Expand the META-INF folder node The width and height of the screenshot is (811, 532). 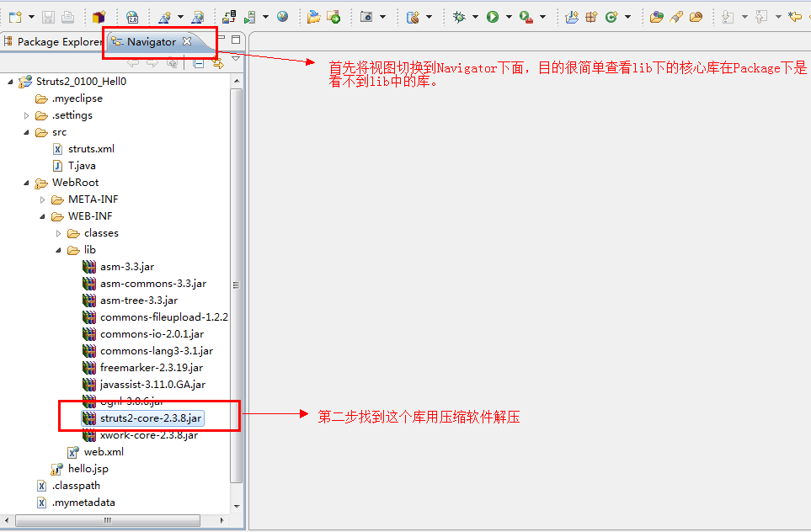coord(40,199)
